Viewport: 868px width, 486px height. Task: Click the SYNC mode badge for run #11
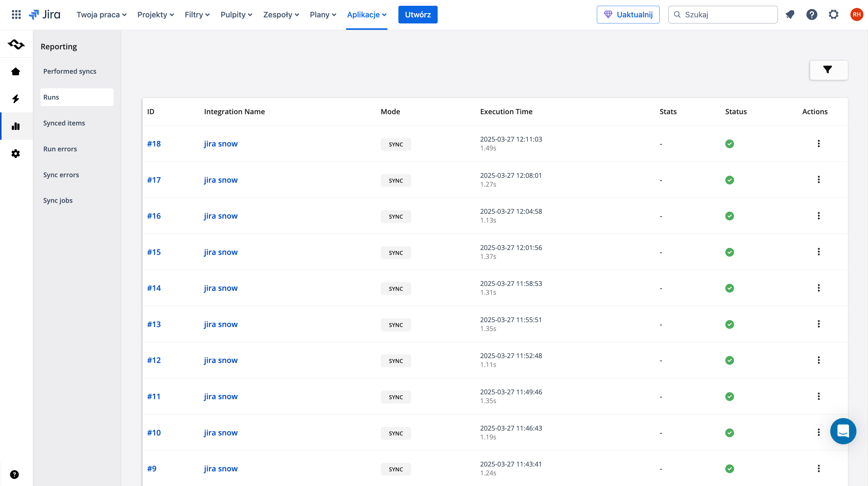(x=396, y=397)
